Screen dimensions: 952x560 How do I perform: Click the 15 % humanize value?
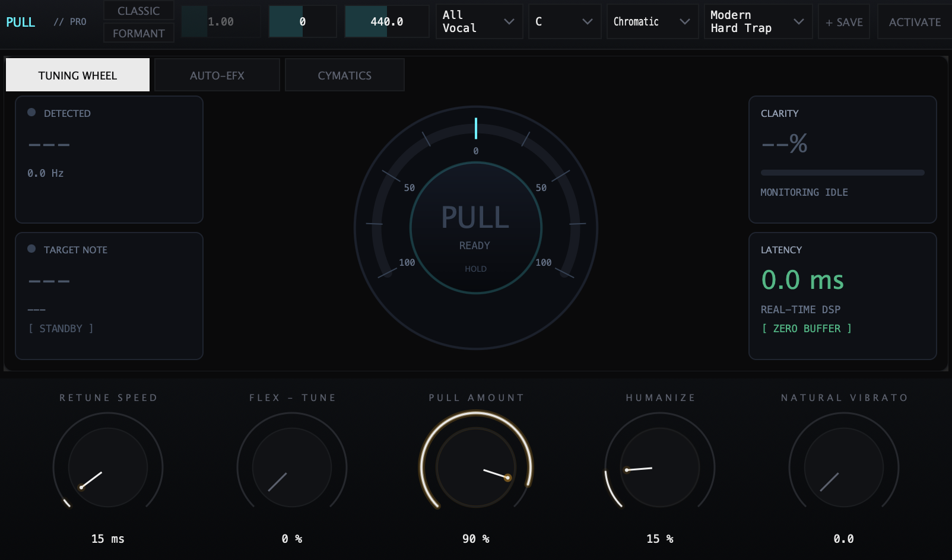pyautogui.click(x=660, y=539)
